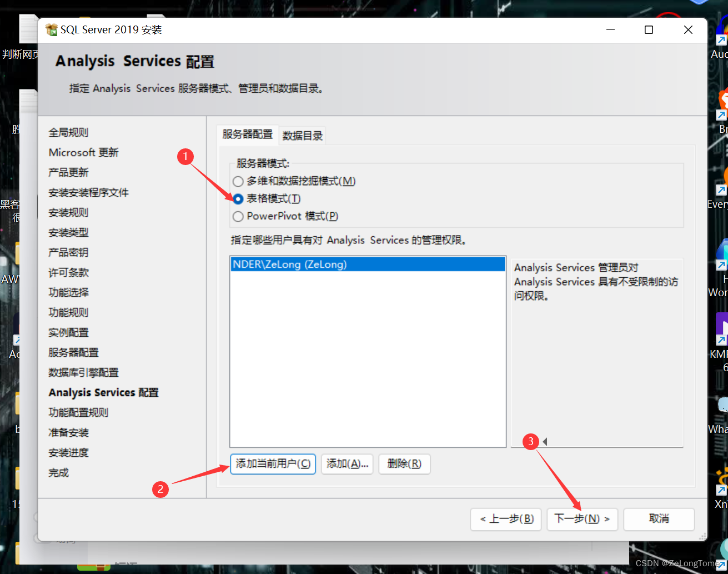
Task: Proceed with 下一步(N) button
Action: (582, 519)
